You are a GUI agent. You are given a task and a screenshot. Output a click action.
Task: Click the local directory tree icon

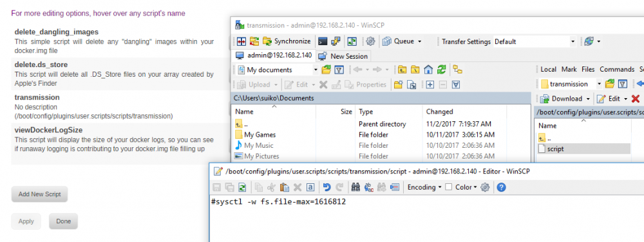458,70
